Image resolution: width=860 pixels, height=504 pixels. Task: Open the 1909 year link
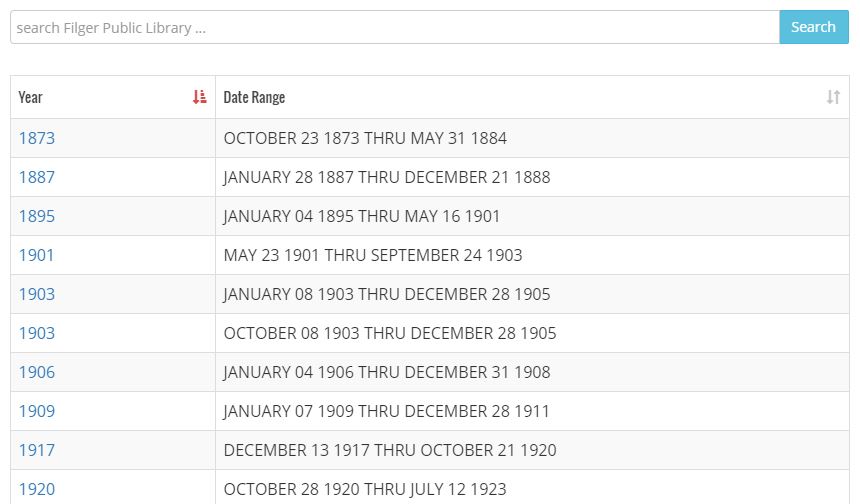37,411
